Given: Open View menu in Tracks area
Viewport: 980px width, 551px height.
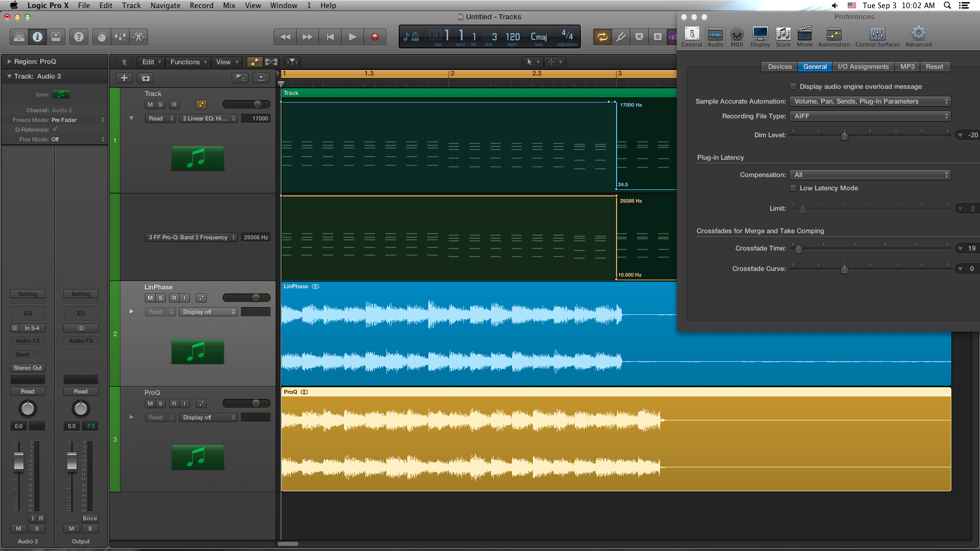Looking at the screenshot, I should [227, 62].
